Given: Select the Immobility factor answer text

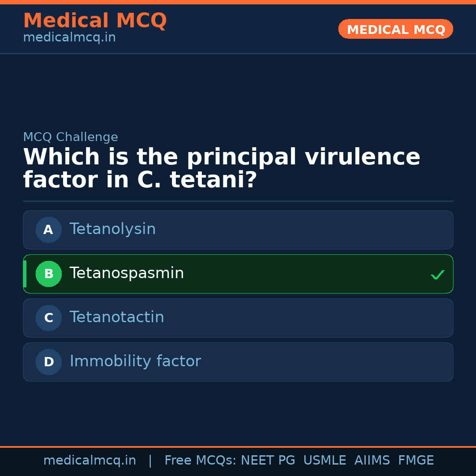Looking at the screenshot, I should (x=135, y=361).
